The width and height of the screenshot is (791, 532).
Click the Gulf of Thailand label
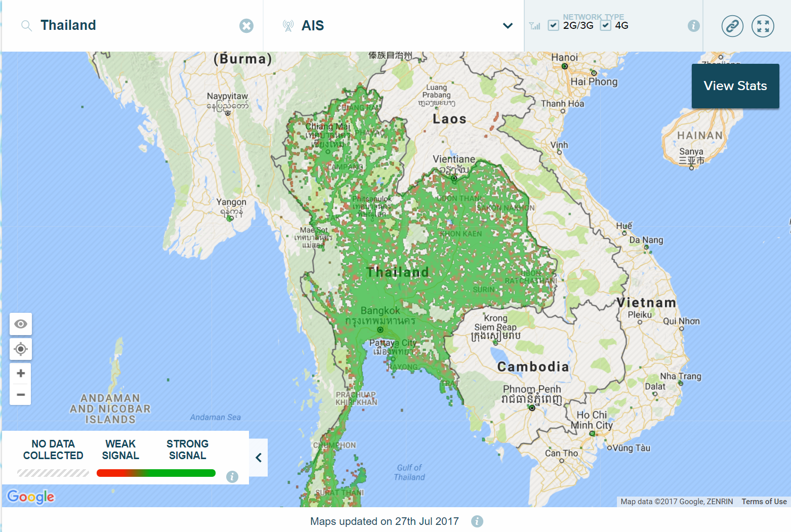point(409,472)
